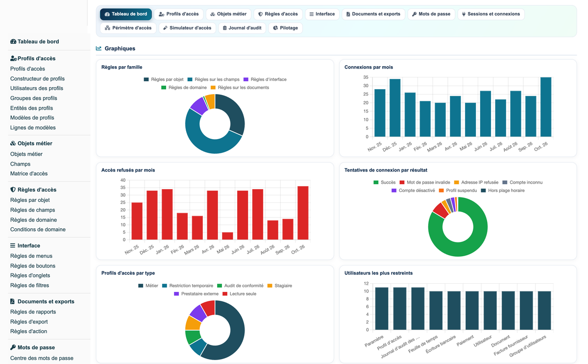The image size is (588, 364).
Task: Click the Paramètre bar in Utilisateurs les plus restreints
Action: point(382,309)
